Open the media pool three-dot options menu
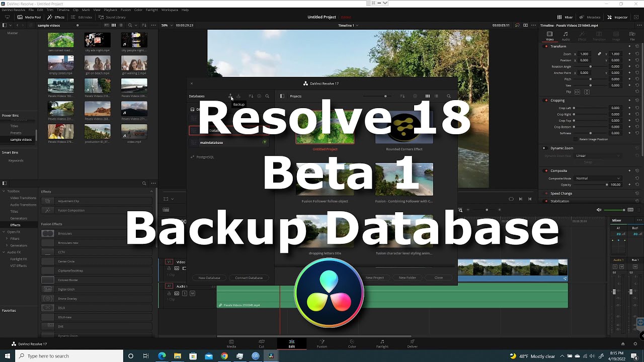This screenshot has width=644, height=362. click(152, 25)
